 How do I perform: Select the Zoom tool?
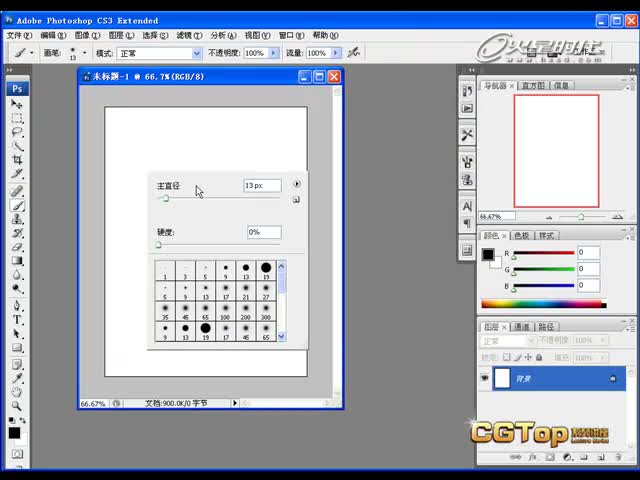point(17,406)
